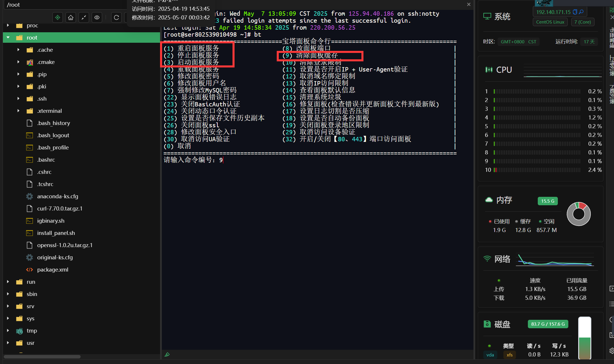614x364 pixels.
Task: Click the magnifier icon beside the IP address
Action: point(581,12)
